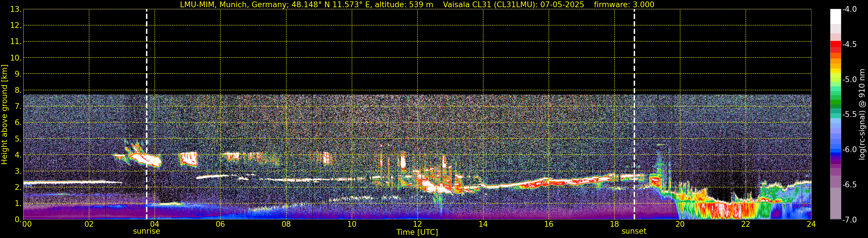
Task: Click the white dashed sunset marker line
Action: pyautogui.click(x=634, y=114)
